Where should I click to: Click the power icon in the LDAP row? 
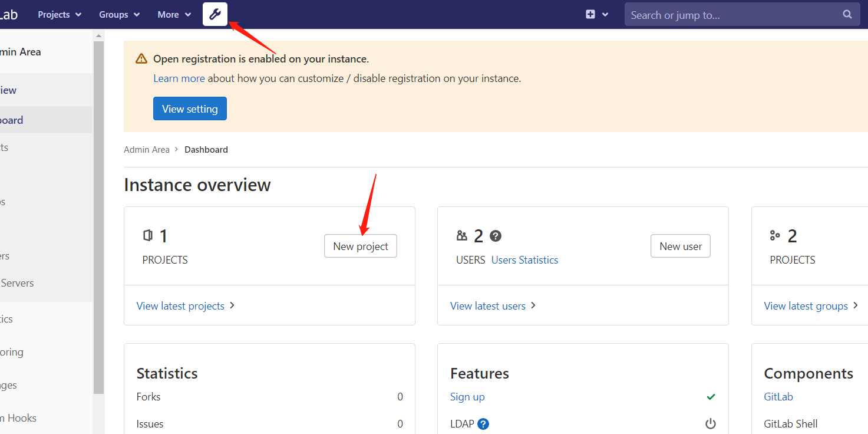click(711, 424)
